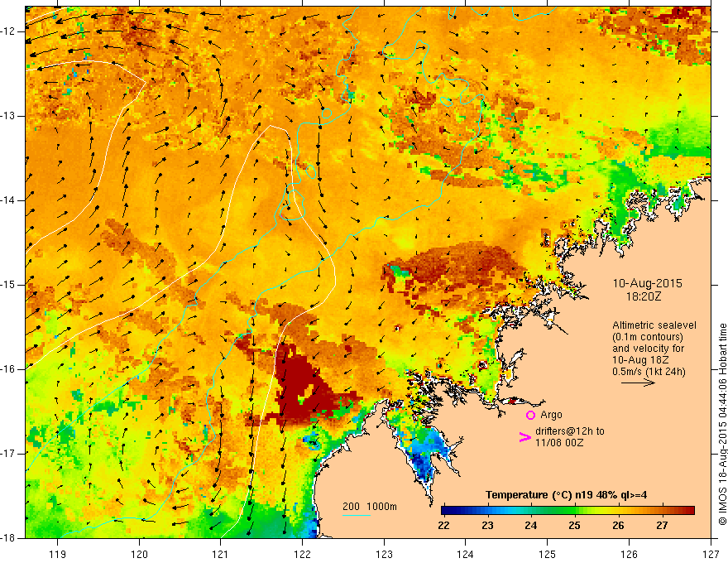This screenshot has width=728, height=563.
Task: Click the colorbar tick label 24
Action: coord(531,526)
